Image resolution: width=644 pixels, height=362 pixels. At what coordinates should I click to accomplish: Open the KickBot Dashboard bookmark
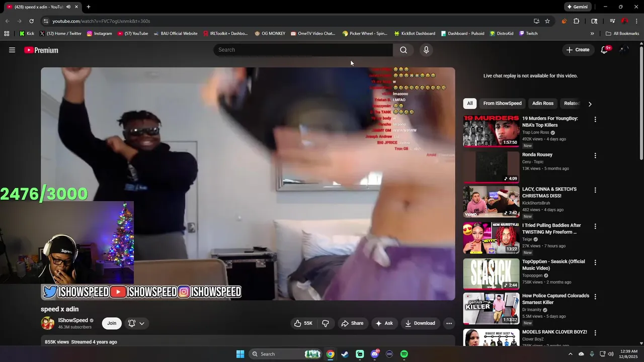point(415,34)
